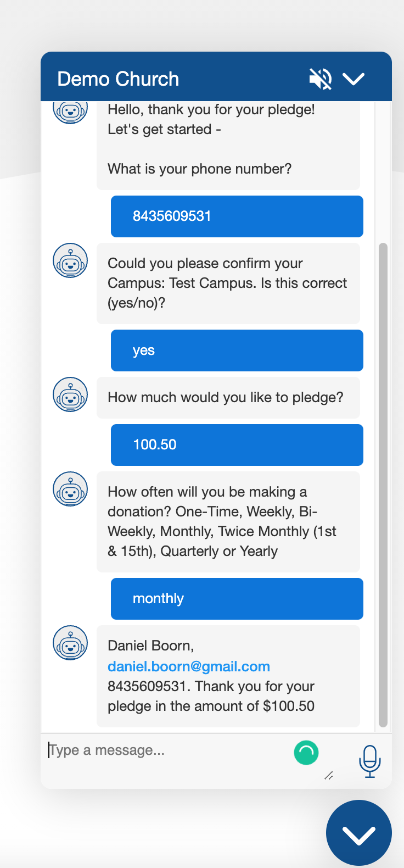Click the green circular loading icon

click(x=306, y=753)
